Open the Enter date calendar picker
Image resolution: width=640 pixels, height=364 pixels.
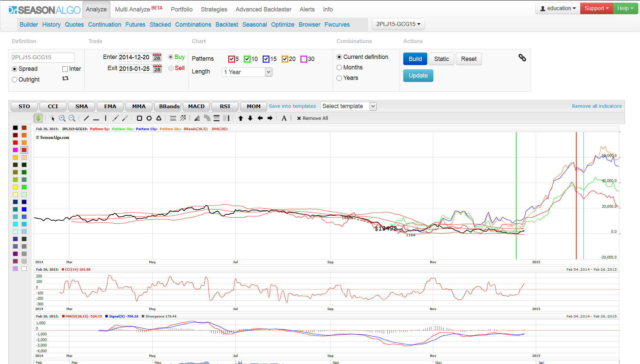click(x=157, y=57)
